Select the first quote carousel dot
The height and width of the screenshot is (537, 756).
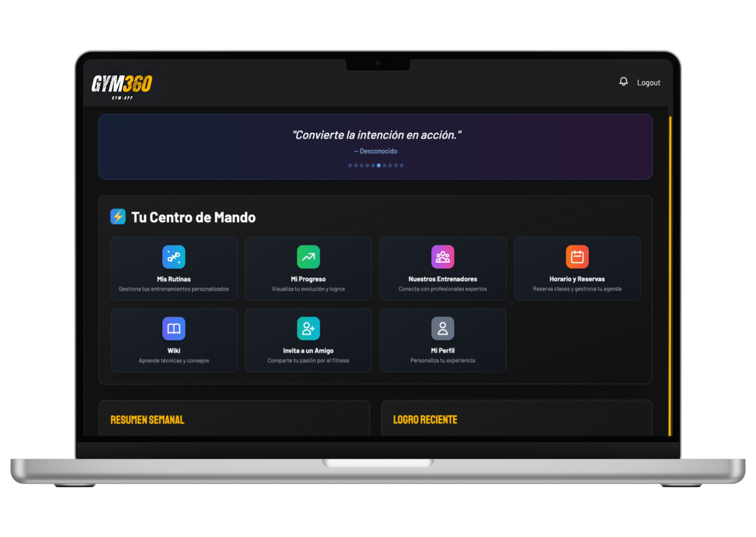click(x=350, y=165)
